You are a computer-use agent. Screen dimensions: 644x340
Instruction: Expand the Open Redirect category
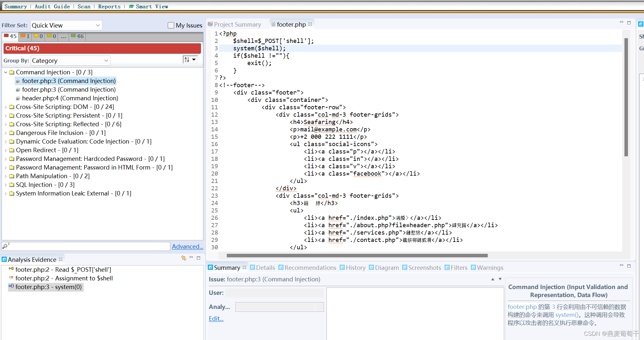point(5,150)
